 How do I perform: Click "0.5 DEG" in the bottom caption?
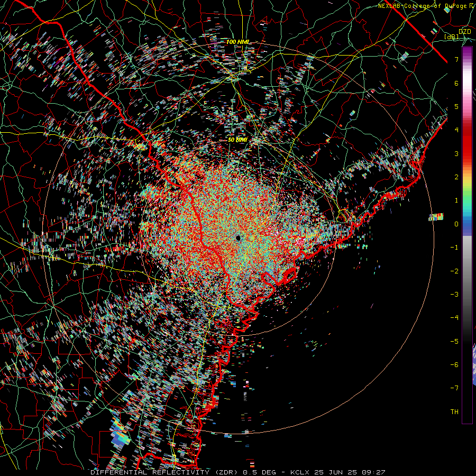coord(259,472)
